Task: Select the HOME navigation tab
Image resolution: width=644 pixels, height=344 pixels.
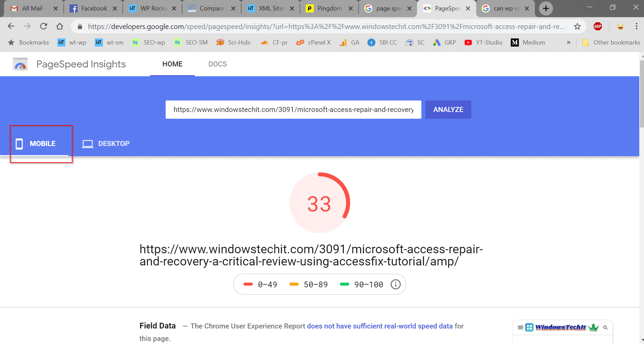Action: [172, 64]
